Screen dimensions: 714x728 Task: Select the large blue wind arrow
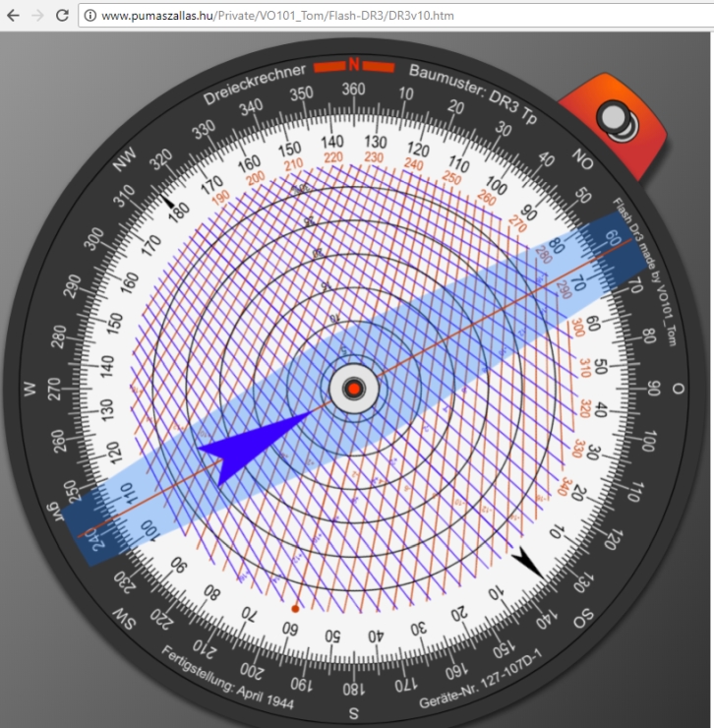254,447
